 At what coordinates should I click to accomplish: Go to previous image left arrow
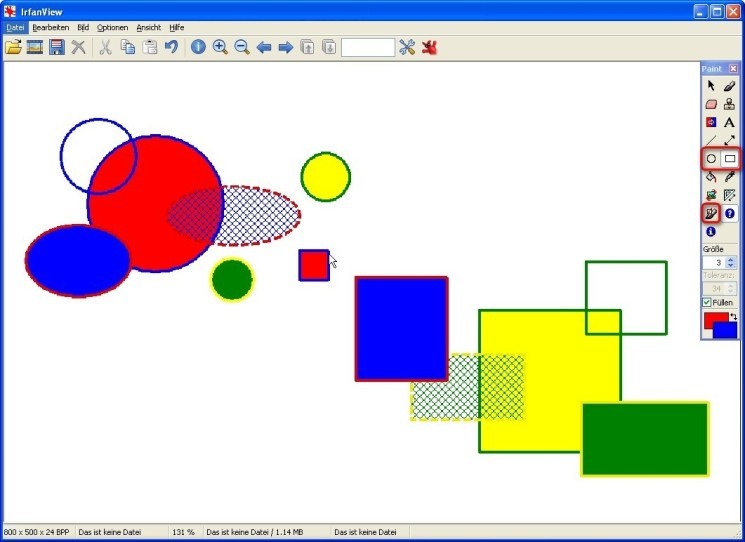point(264,47)
